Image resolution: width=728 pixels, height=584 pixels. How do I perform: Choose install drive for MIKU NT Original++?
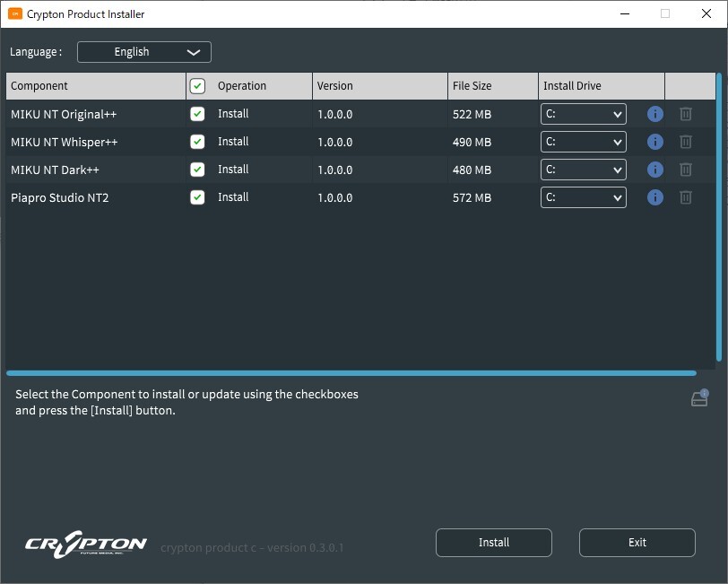[x=583, y=114]
